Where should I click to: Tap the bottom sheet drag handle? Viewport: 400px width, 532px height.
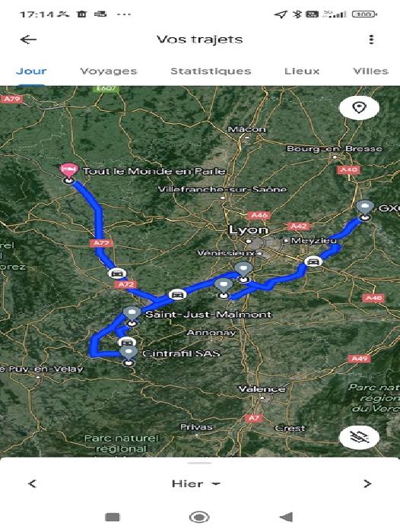[x=200, y=463]
